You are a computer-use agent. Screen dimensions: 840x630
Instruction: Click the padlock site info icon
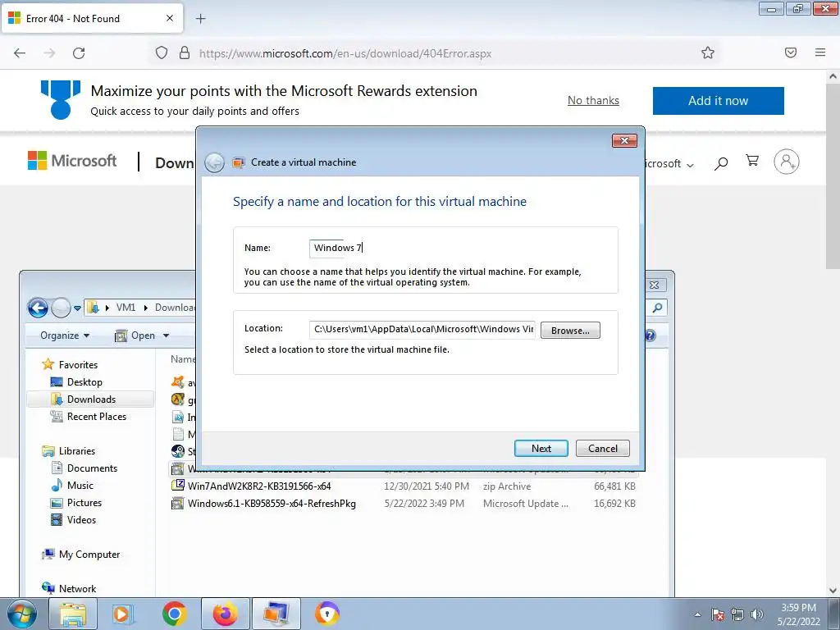(x=185, y=52)
